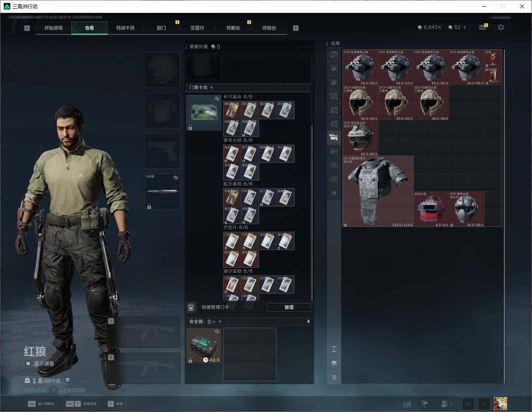Screen dimensions: 532x412
Task: Click the keycard quick management clipboard icon
Action: (x=191, y=307)
